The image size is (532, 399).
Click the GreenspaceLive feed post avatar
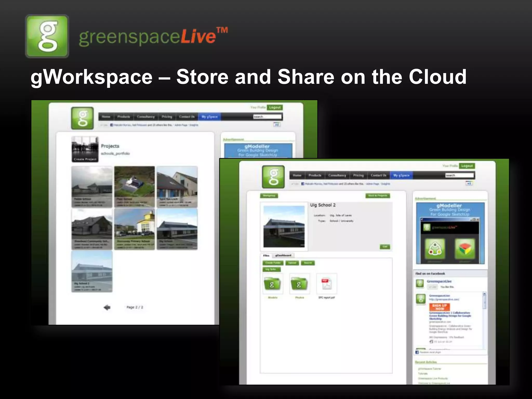pos(421,299)
